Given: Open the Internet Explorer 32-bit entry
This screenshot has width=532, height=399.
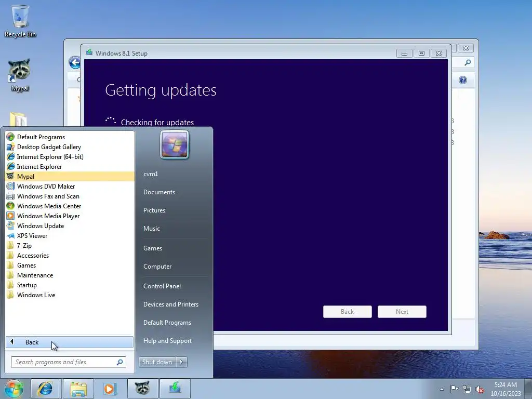Looking at the screenshot, I should [x=70, y=167].
